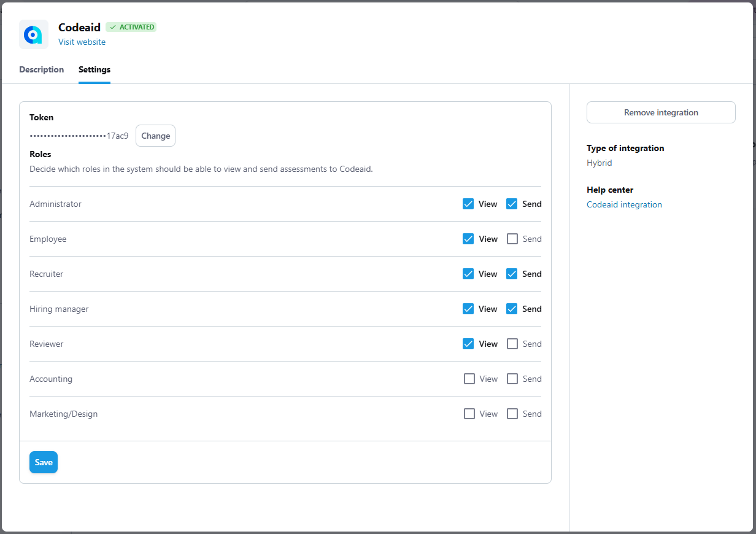Uncheck Send for Administrator role
Screen dimensions: 756x534
[x=512, y=204]
